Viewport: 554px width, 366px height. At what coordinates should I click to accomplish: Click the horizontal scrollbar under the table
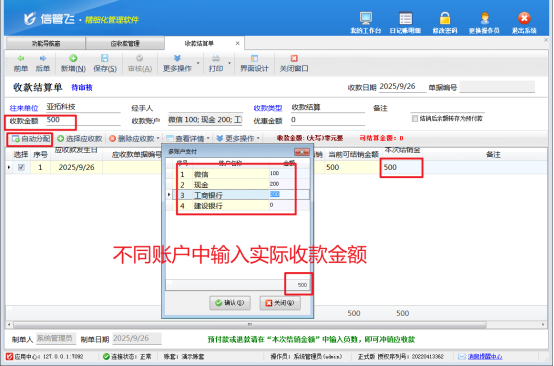[249, 324]
